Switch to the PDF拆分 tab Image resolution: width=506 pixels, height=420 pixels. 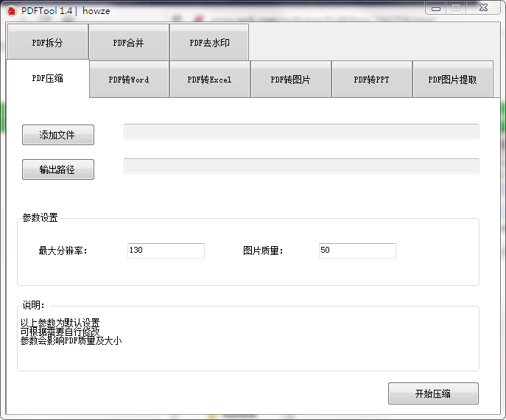pyautogui.click(x=48, y=43)
